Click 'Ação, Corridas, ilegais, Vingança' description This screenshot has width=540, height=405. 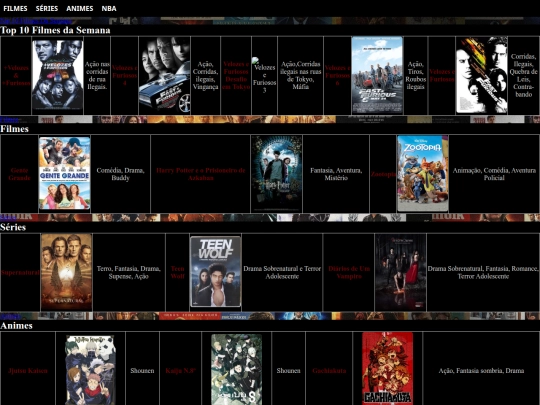(205, 75)
